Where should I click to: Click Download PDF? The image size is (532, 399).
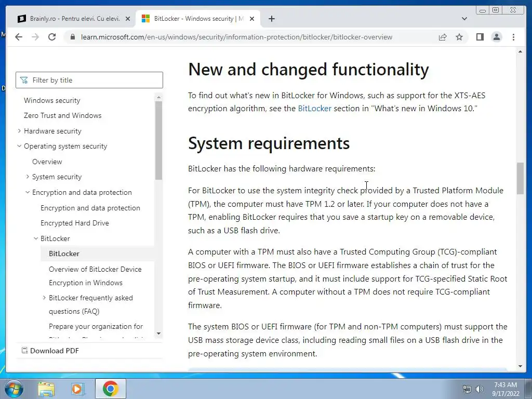pos(54,351)
